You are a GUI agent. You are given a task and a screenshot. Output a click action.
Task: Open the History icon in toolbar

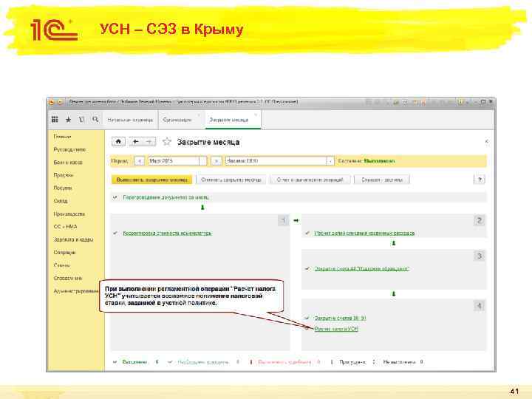(82, 120)
